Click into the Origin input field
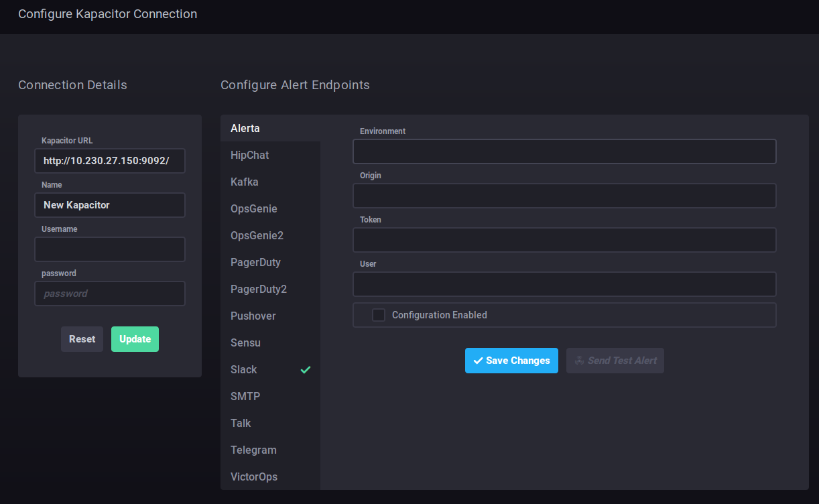 564,196
